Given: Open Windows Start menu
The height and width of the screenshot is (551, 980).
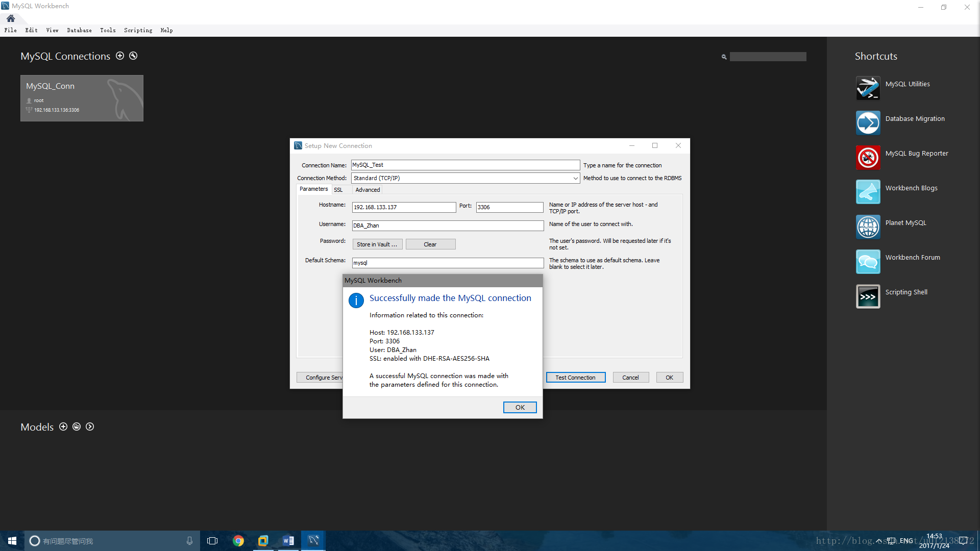Looking at the screenshot, I should click(x=12, y=541).
